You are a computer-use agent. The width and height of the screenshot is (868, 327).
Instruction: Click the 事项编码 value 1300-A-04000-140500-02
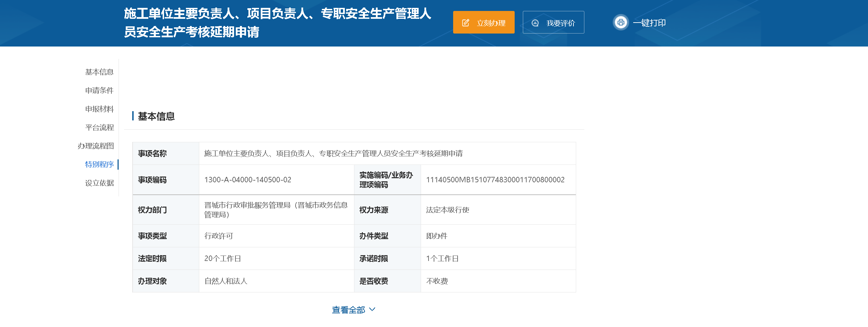click(x=248, y=180)
